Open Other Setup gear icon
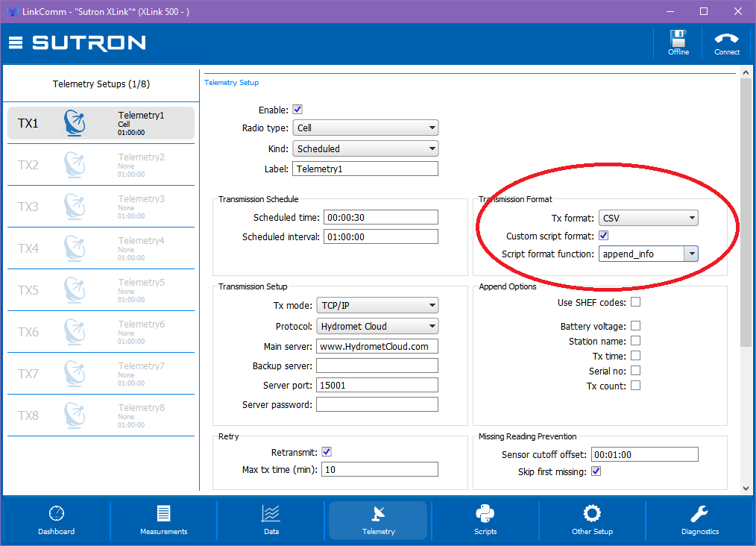756x546 pixels. pyautogui.click(x=592, y=514)
